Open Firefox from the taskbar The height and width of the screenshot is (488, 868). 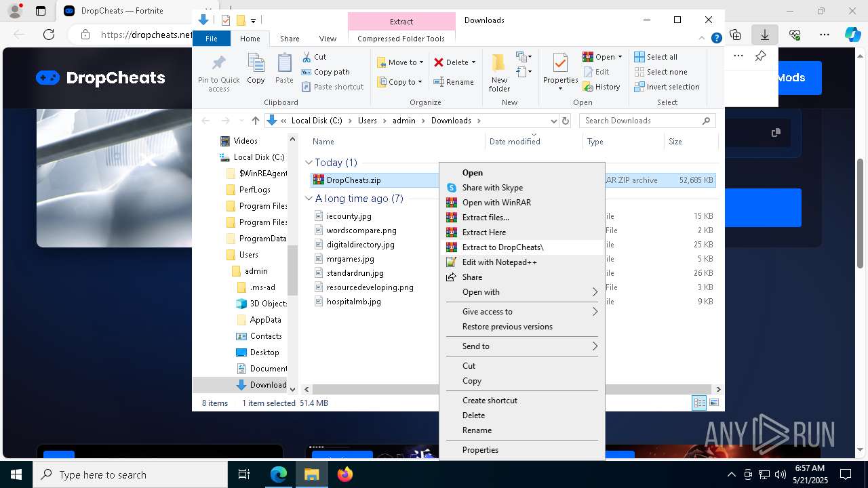click(x=345, y=474)
